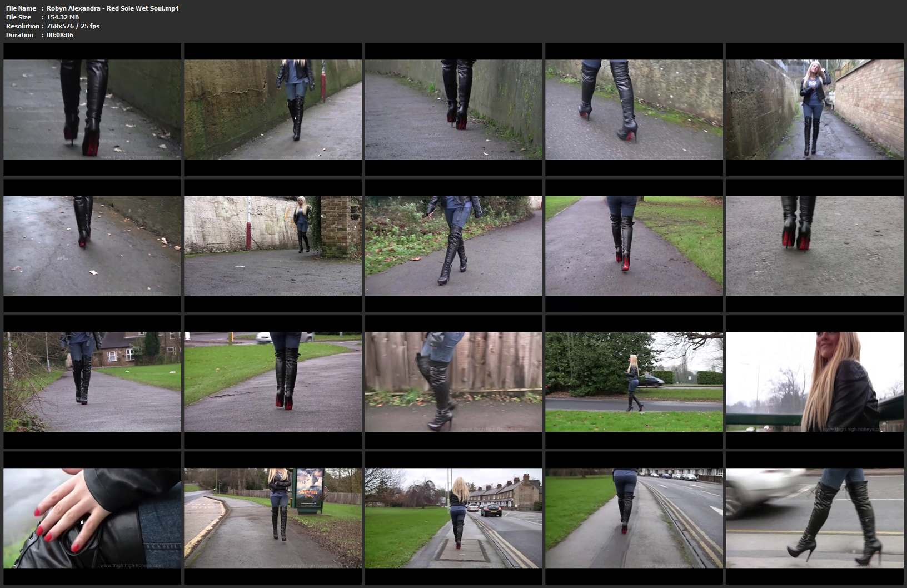Select close-up face thumbnail against grey sky
Screen dimensions: 907x588
coord(814,382)
